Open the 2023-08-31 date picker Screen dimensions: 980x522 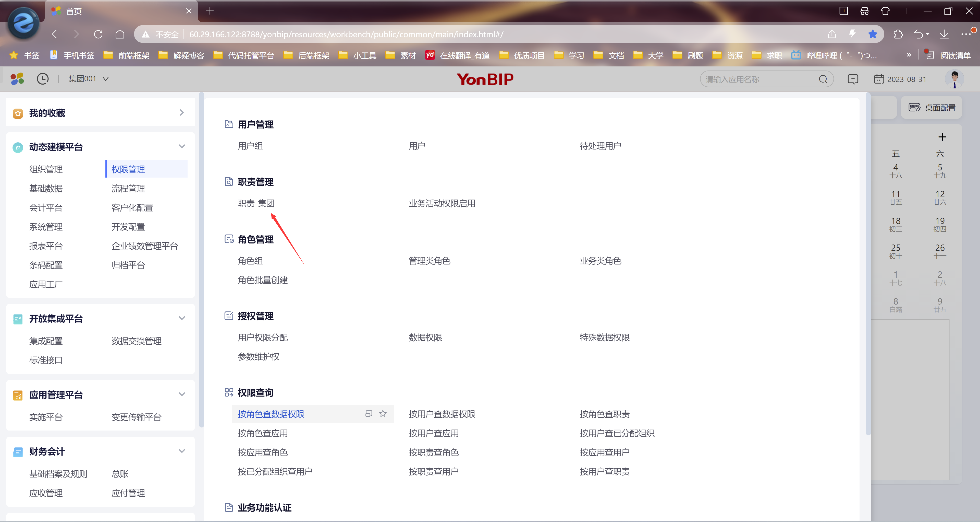900,79
